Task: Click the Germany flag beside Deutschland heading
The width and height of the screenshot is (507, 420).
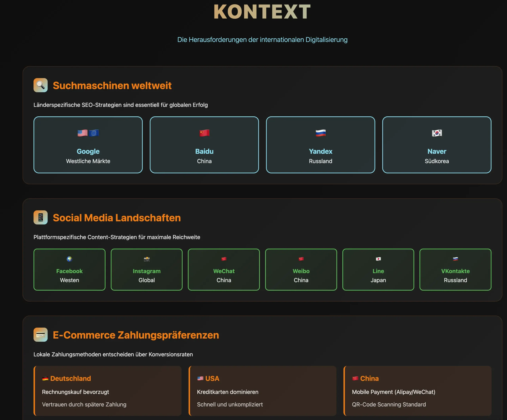Action: tap(45, 378)
